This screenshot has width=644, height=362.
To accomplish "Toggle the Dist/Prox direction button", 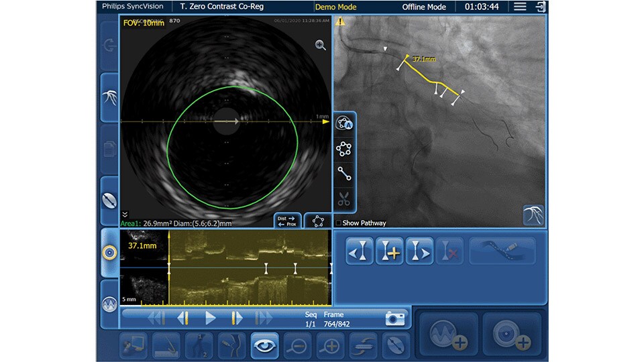I will pyautogui.click(x=287, y=221).
